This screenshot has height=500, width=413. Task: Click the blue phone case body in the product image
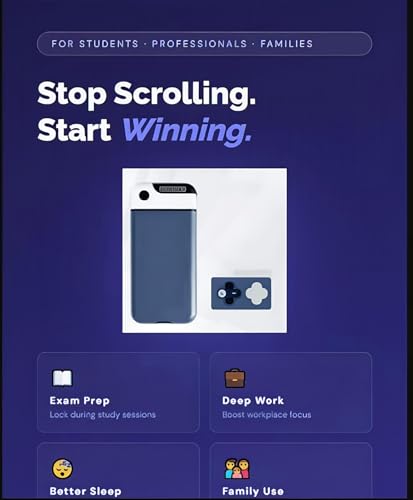pyautogui.click(x=163, y=266)
